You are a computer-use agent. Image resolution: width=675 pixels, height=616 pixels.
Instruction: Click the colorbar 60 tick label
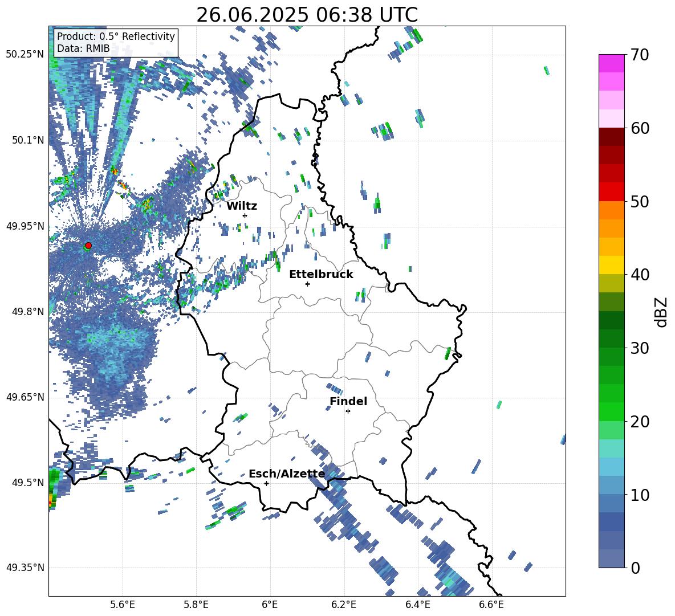point(640,128)
